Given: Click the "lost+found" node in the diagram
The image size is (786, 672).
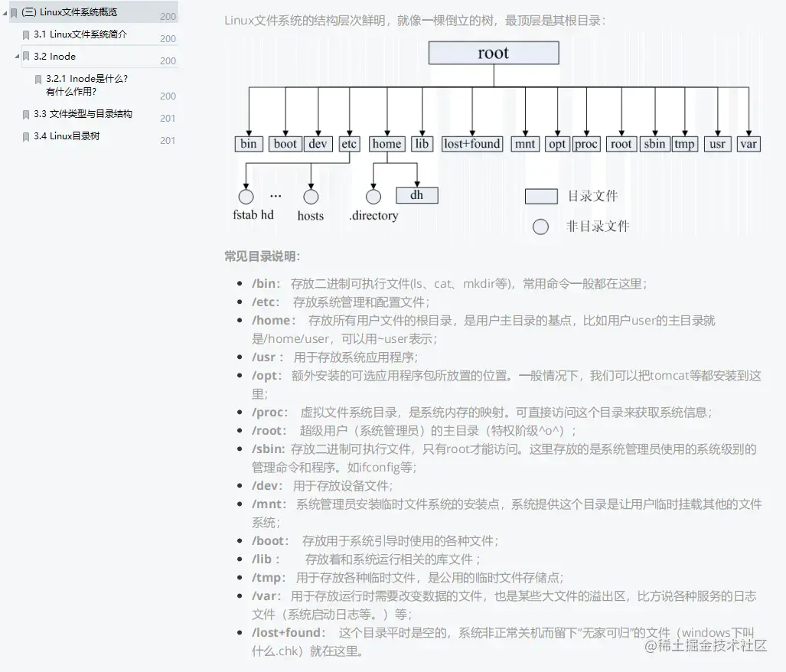Looking at the screenshot, I should [471, 144].
